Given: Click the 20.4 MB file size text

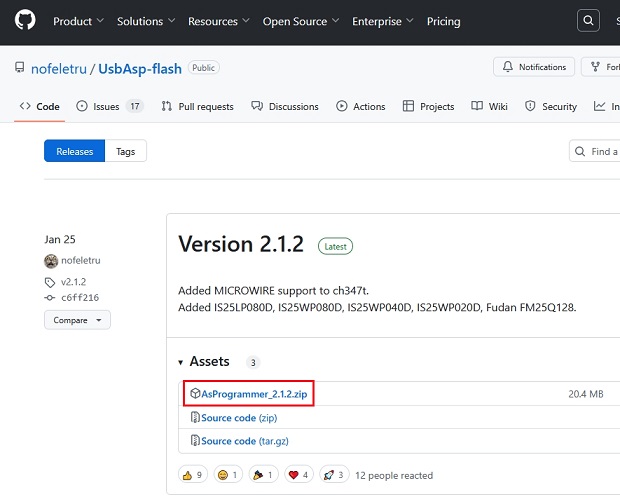Looking at the screenshot, I should (586, 394).
